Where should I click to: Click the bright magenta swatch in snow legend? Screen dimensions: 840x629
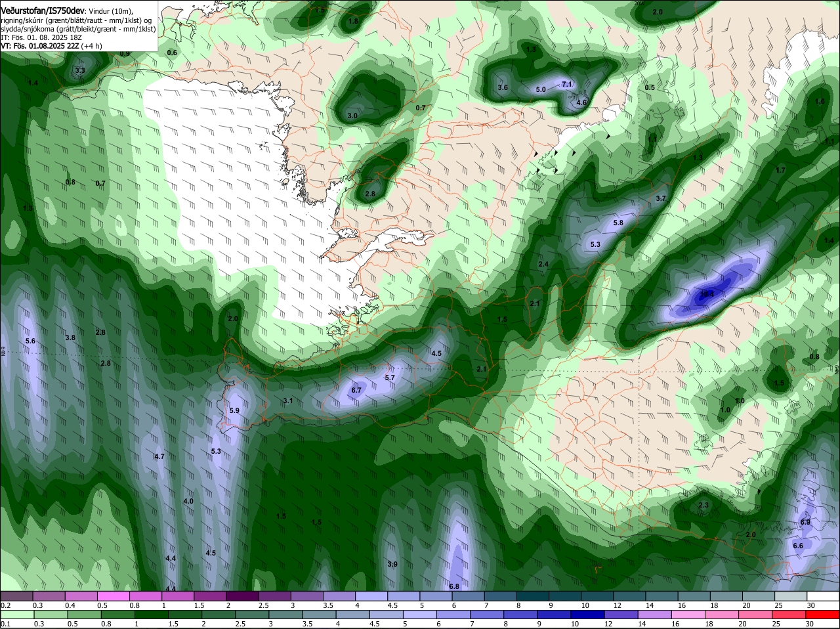[x=112, y=596]
